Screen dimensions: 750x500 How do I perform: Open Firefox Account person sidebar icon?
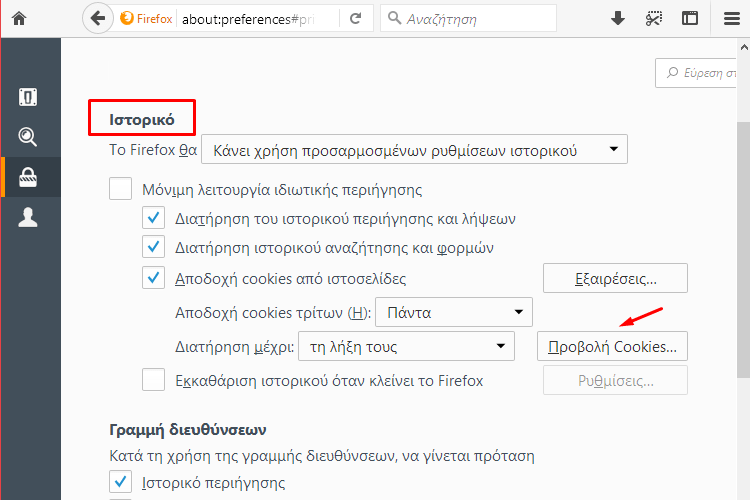(28, 217)
